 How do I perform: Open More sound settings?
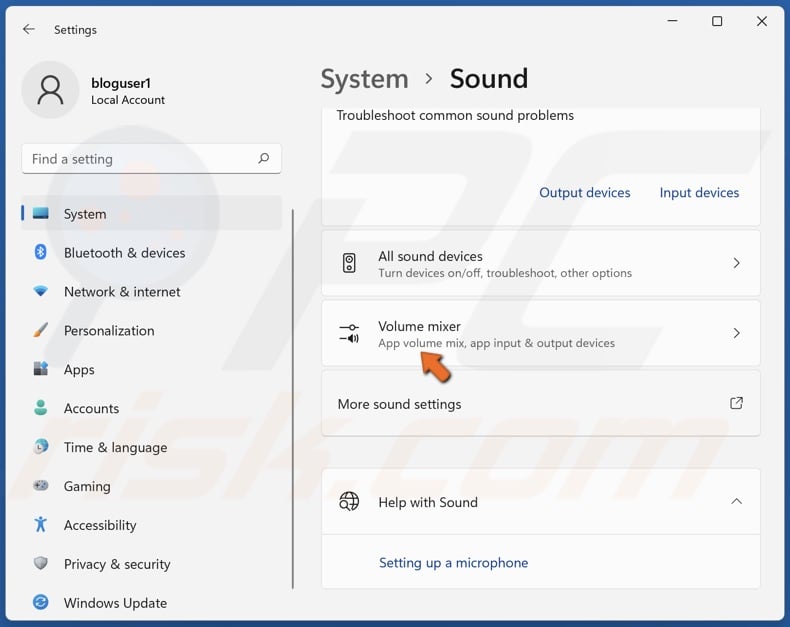click(541, 404)
